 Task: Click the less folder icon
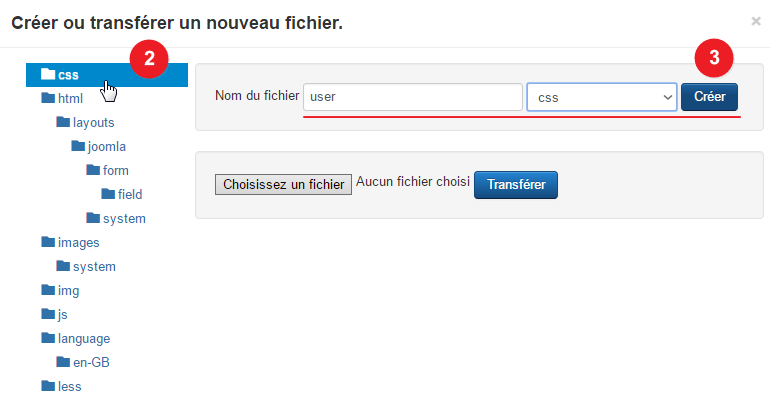click(48, 386)
